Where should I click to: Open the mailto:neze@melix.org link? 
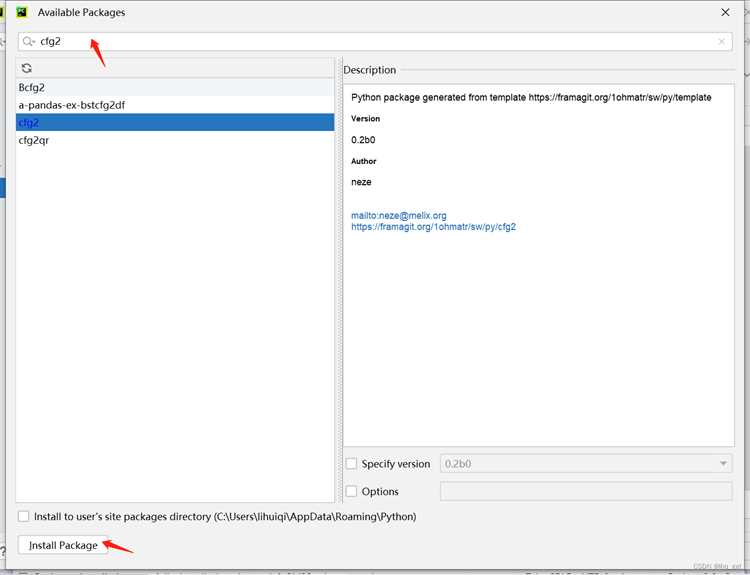(x=399, y=216)
